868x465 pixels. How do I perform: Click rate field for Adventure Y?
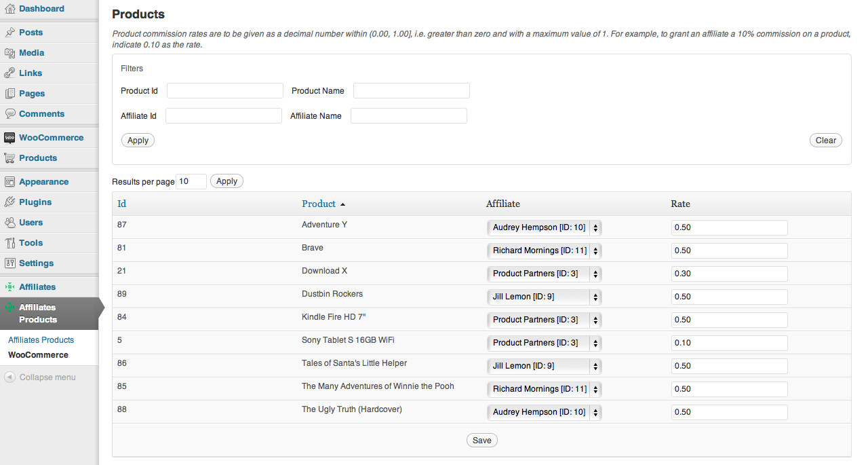coord(730,227)
